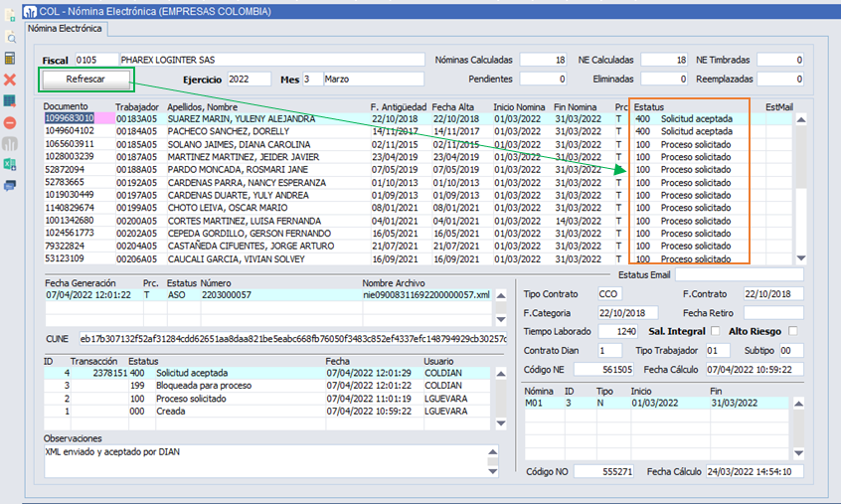Select row CHOTO LEIVA, OSCAR MARIO
Viewport: 841px width, 504px height.
click(419, 208)
